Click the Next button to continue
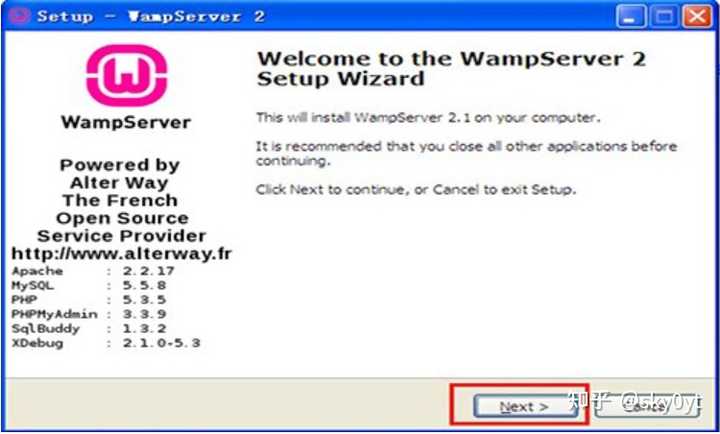Screen dimensions: 720x434 525,406
